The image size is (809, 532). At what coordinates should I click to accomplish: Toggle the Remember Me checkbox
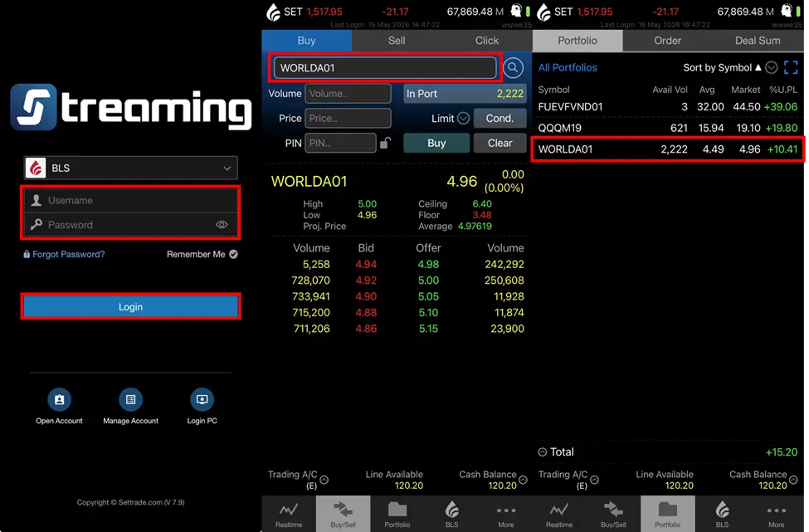coord(233,254)
